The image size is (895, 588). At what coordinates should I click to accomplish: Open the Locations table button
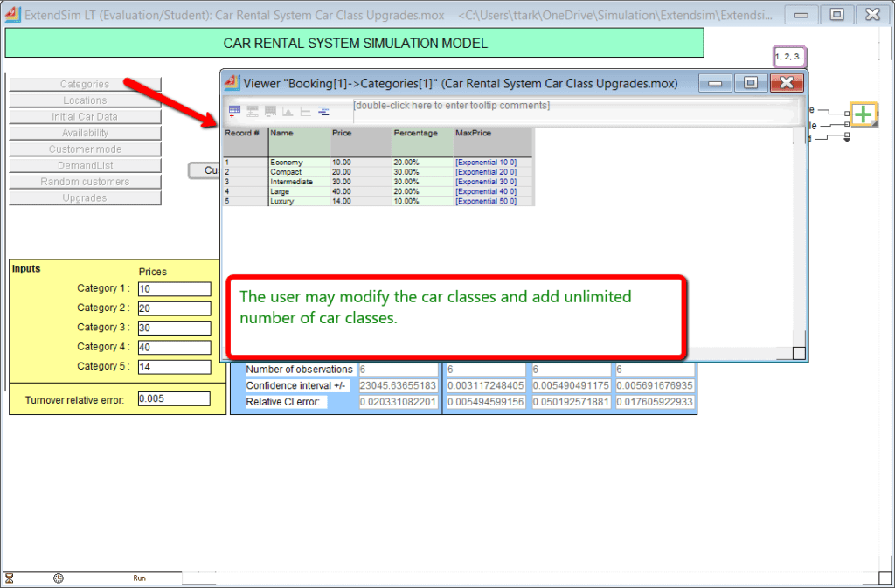coord(85,100)
